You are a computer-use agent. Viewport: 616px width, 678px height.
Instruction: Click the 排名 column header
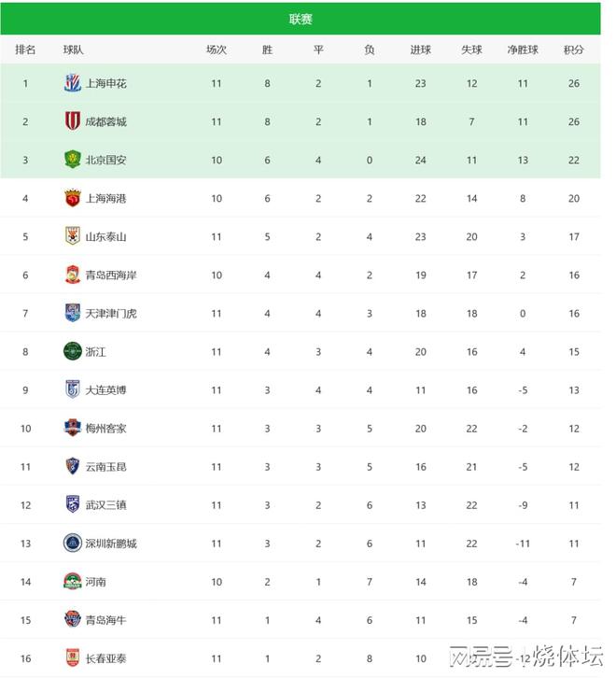tap(25, 49)
